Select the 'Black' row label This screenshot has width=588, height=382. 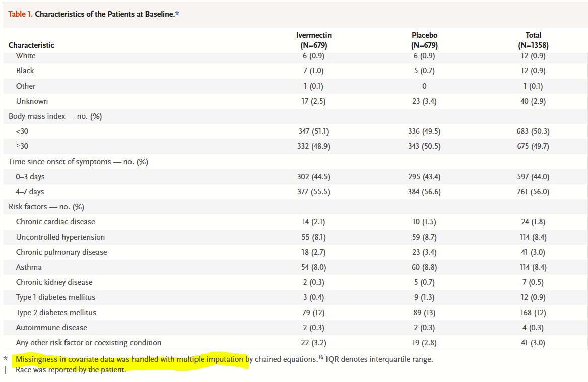[25, 71]
